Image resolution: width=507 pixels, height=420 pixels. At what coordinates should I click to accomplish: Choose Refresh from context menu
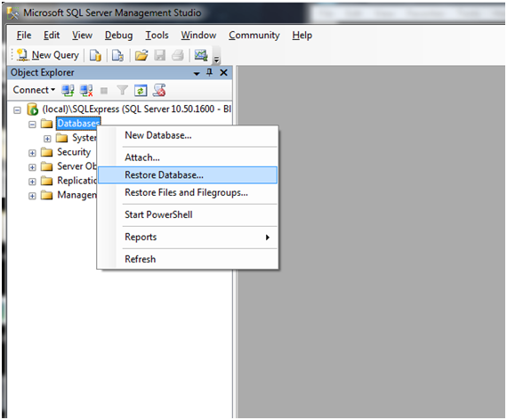[x=188, y=259]
